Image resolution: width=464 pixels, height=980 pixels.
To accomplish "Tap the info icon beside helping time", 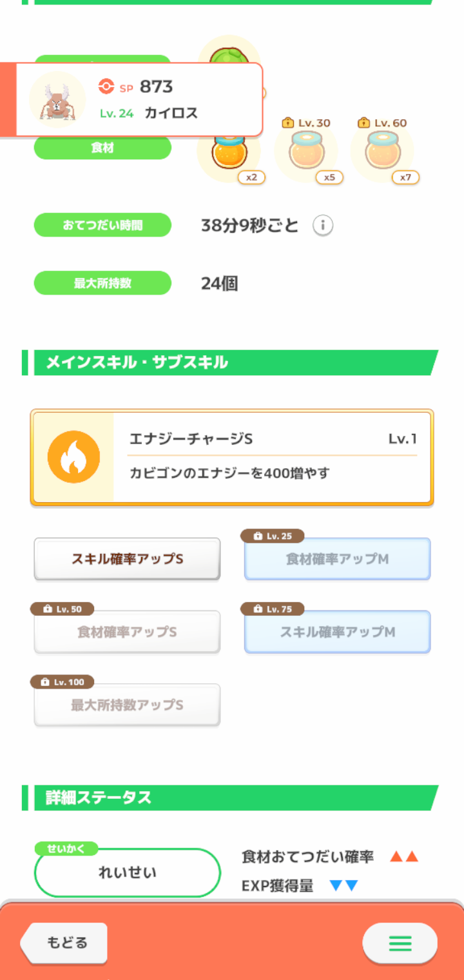I will coord(323,226).
